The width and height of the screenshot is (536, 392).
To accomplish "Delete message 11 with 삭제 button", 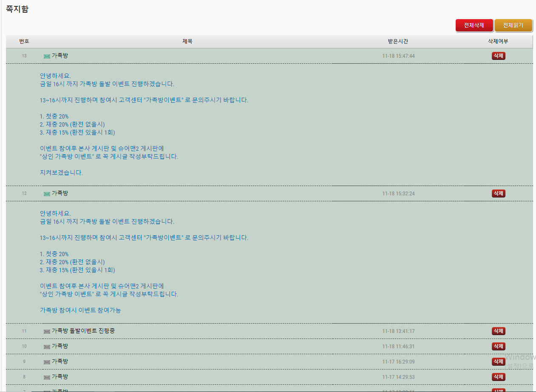I will pos(498,331).
